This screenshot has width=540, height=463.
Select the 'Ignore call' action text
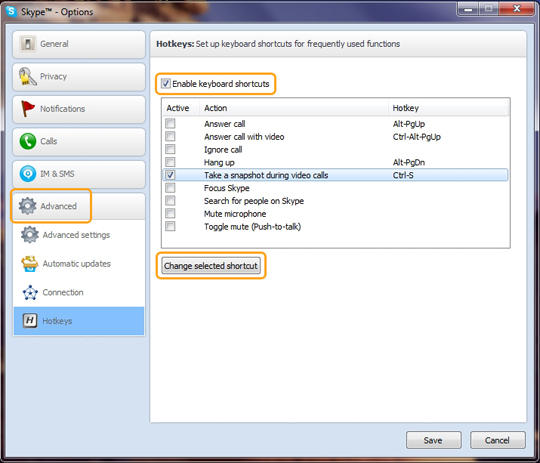point(223,150)
